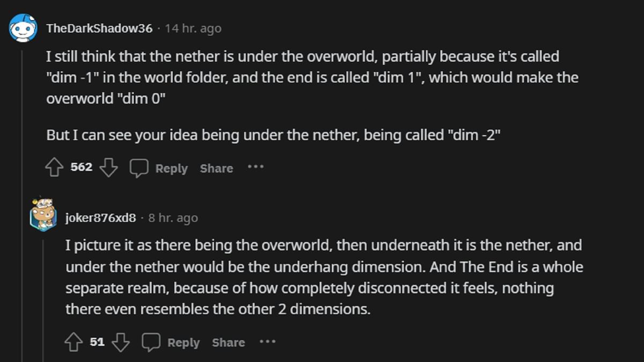Open joker876xd8's avatar

click(41, 216)
